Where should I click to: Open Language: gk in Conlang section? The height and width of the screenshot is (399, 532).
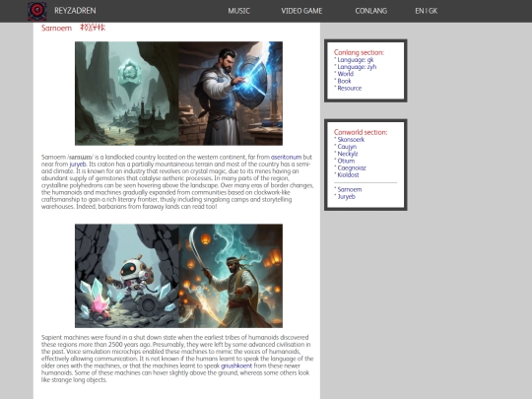point(356,60)
